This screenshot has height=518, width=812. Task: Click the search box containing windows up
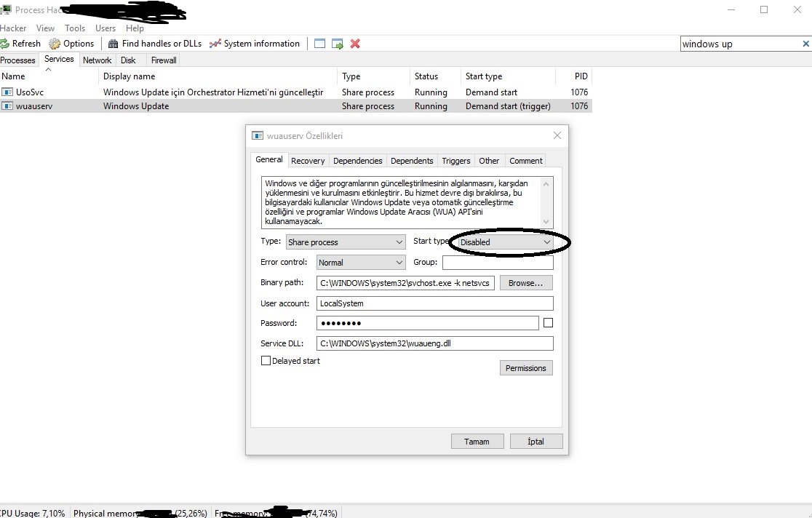click(x=741, y=44)
